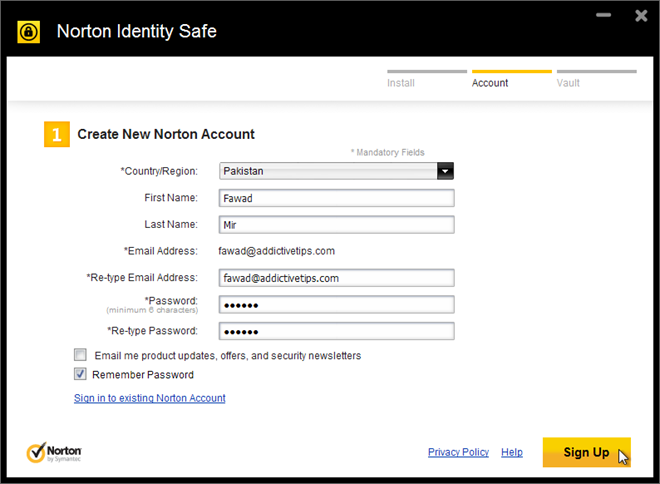
Task: Click the minimum 6 characters hint
Action: click(x=152, y=310)
